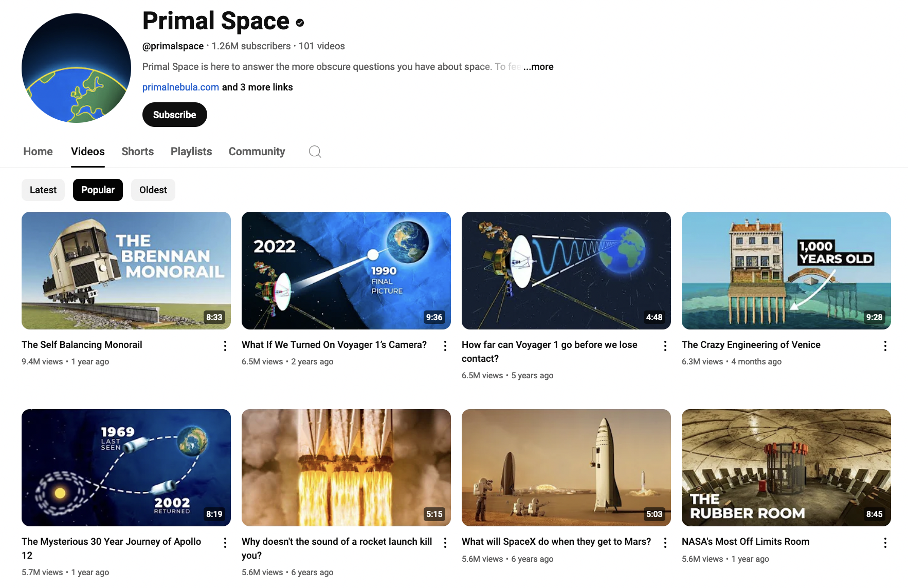The image size is (908, 588).
Task: Click title 'The Crazy Engineering of Venice'
Action: [x=751, y=345]
